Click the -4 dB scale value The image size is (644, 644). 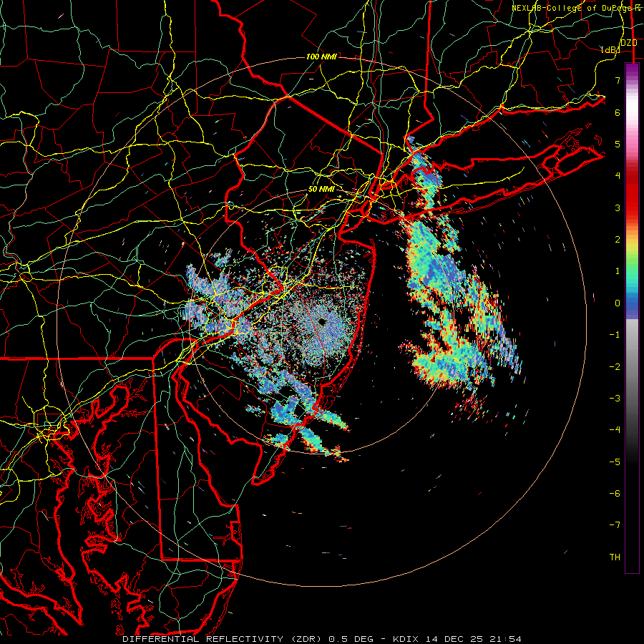(x=615, y=430)
